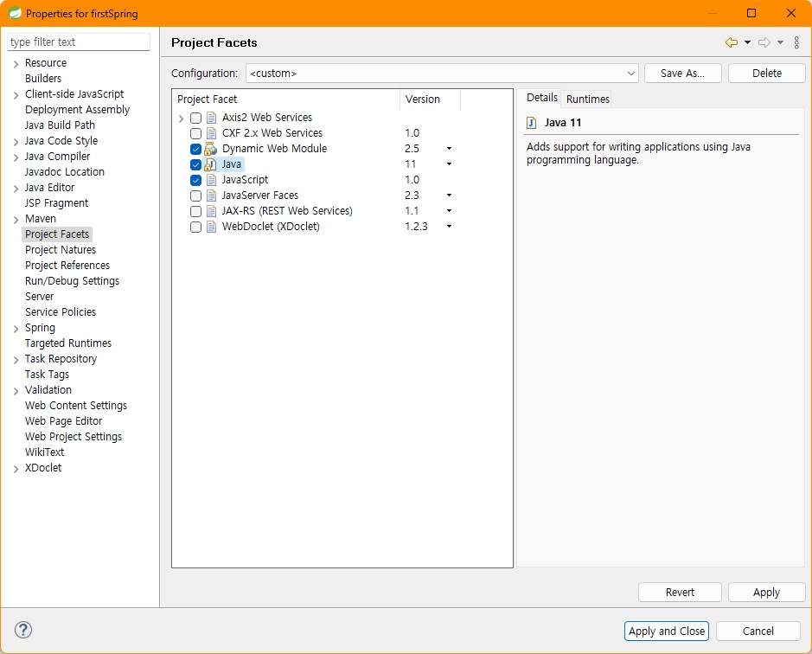Open the Builders properties page
The height and width of the screenshot is (654, 812).
click(43, 78)
